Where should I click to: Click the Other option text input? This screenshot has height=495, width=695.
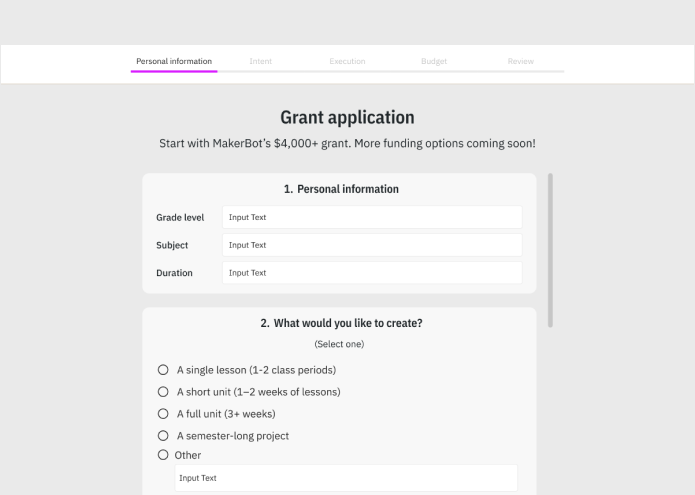[x=346, y=478]
